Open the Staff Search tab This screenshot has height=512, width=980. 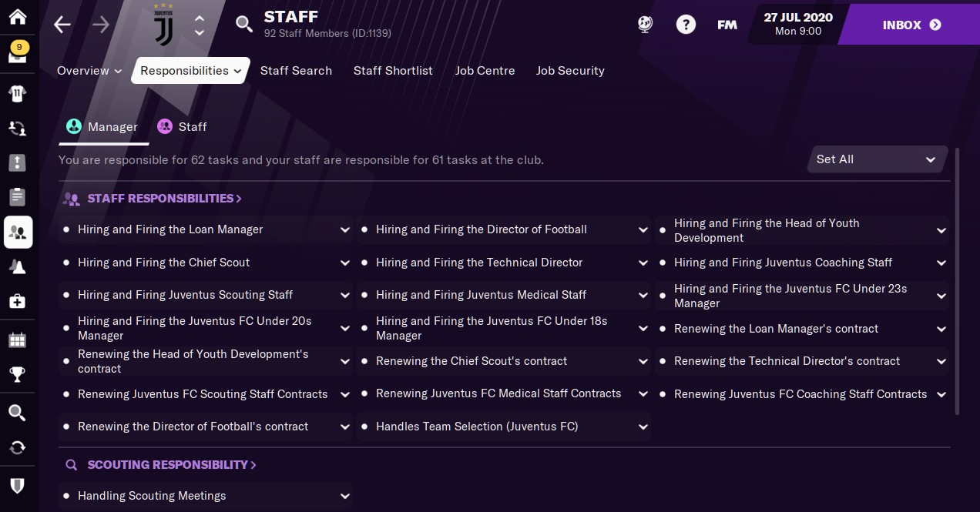[296, 71]
